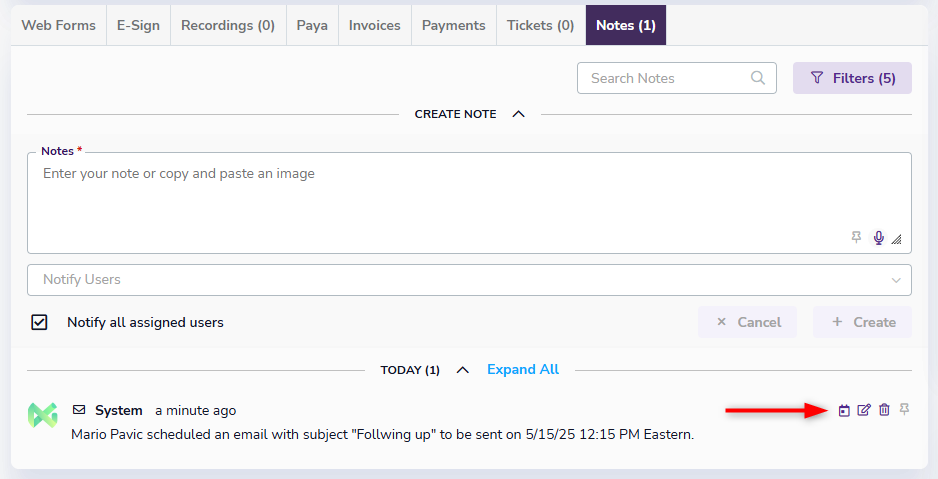Select the Notes (1) tab
Viewport: 938px width, 479px height.
(626, 25)
